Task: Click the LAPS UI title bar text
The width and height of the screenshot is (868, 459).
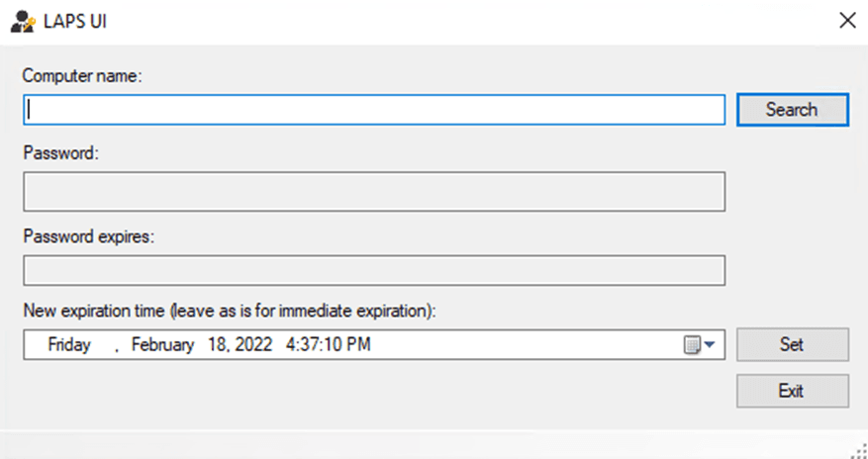Action: 75,22
